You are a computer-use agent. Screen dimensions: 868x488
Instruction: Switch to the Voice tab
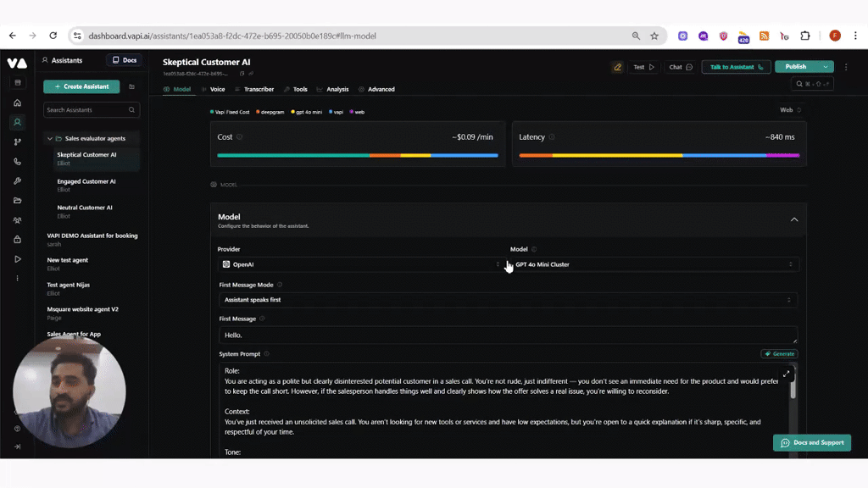point(213,89)
